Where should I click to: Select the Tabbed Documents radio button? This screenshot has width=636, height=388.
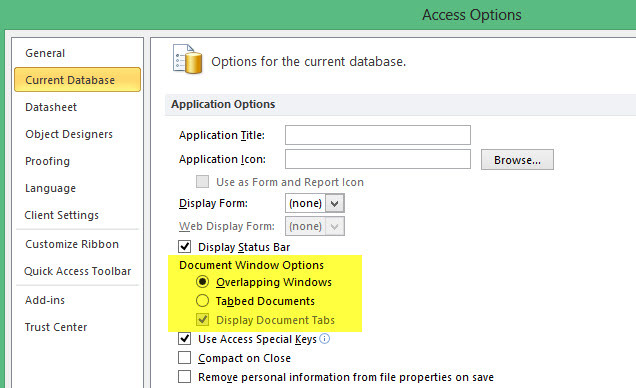[202, 300]
